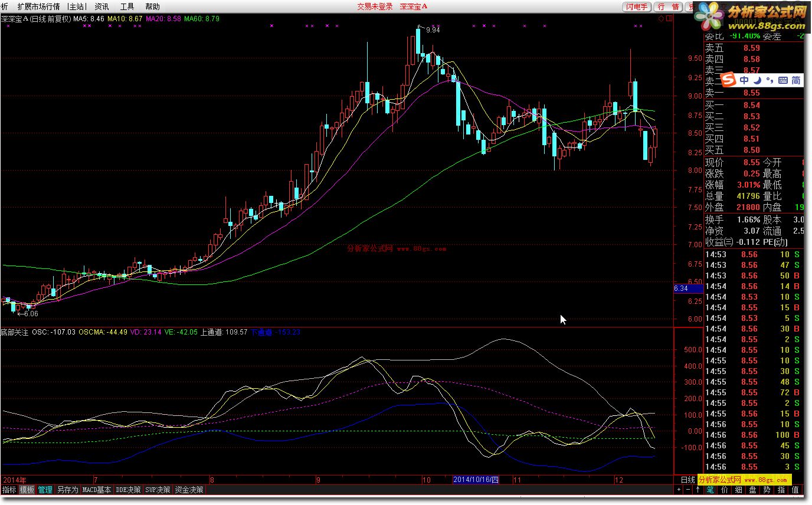Select the 价 price tab
Image resolution: width=812 pixels, height=505 pixels.
[725, 490]
